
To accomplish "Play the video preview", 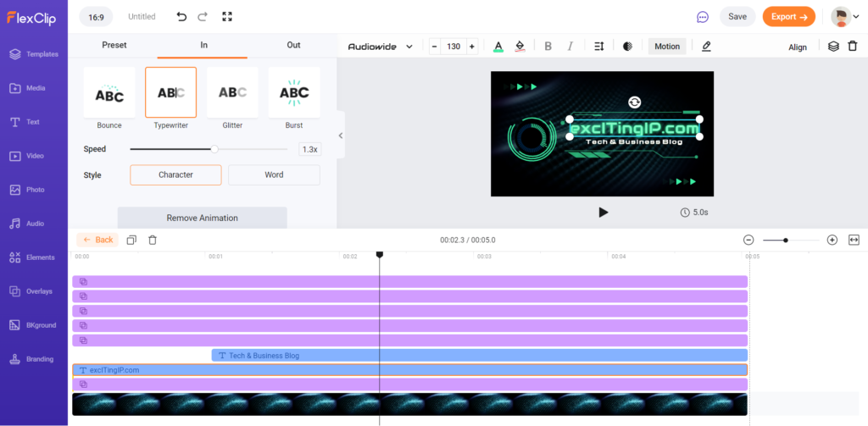I will tap(604, 212).
